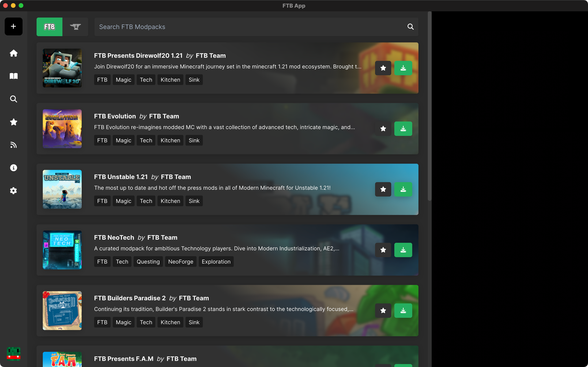This screenshot has height=367, width=588.
Task: Open the news feed RSS icon
Action: pos(13,144)
